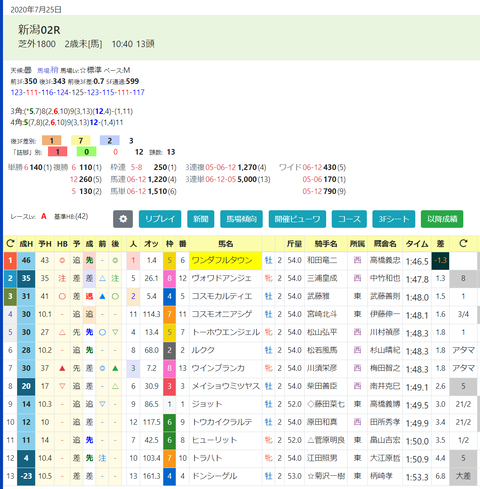Select horse コスモオニアシゲ
The height and width of the screenshot is (489, 480).
(x=222, y=314)
